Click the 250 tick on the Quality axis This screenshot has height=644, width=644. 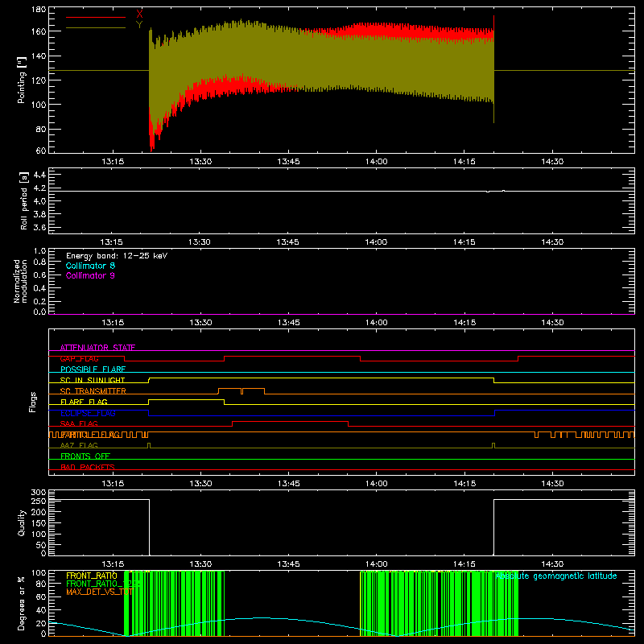click(x=39, y=501)
